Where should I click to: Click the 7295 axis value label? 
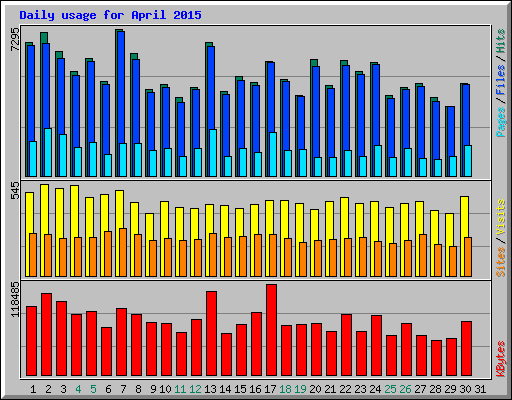(15, 39)
